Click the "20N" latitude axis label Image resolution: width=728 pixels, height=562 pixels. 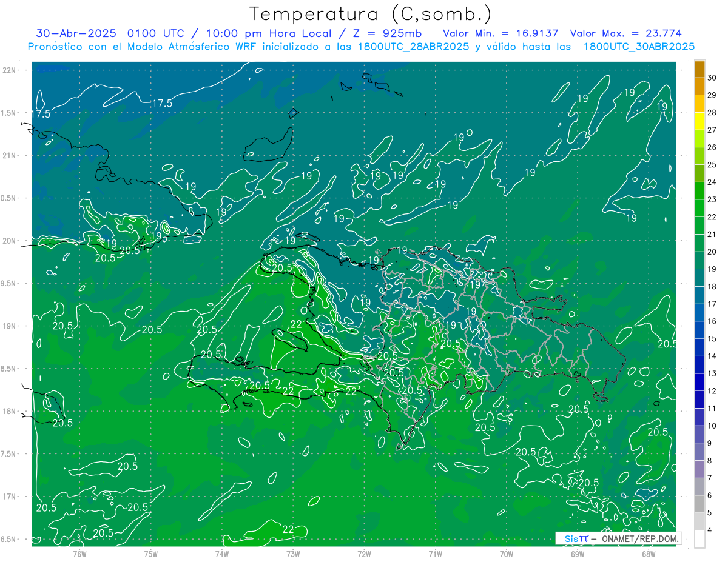click(9, 241)
